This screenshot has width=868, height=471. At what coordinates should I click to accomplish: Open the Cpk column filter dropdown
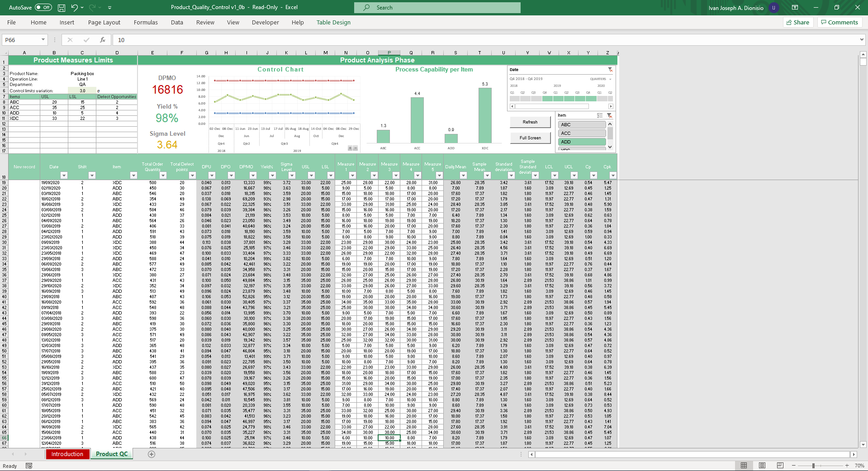pyautogui.click(x=613, y=176)
